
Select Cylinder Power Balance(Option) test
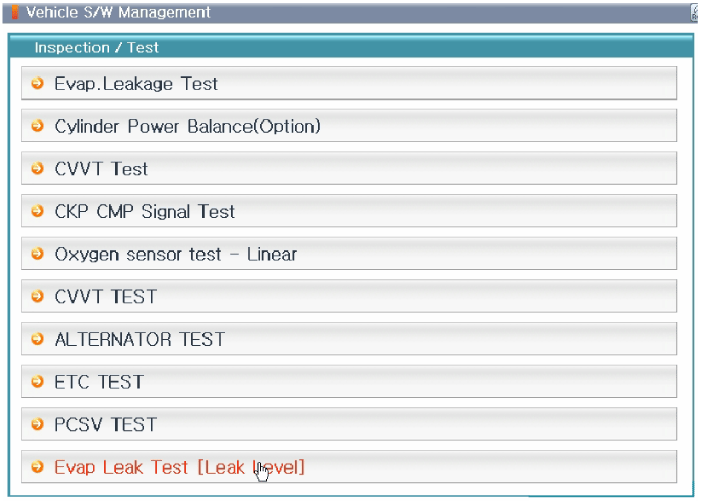pyautogui.click(x=187, y=127)
